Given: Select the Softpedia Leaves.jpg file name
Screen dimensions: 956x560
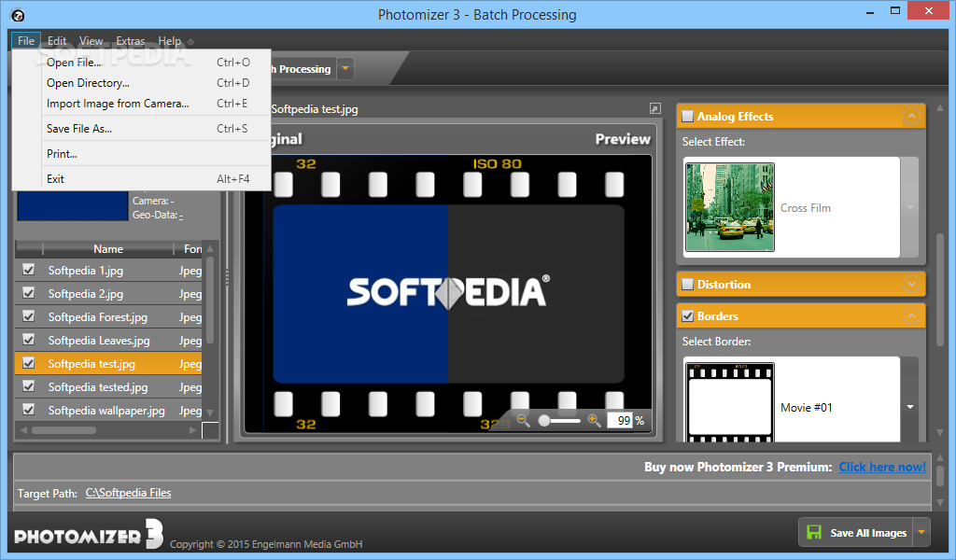Looking at the screenshot, I should (99, 340).
